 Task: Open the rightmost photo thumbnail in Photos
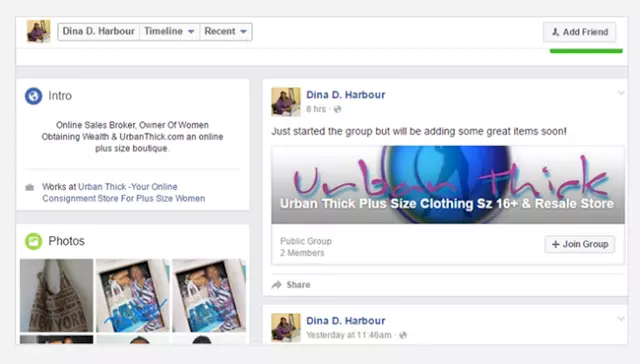tap(209, 295)
